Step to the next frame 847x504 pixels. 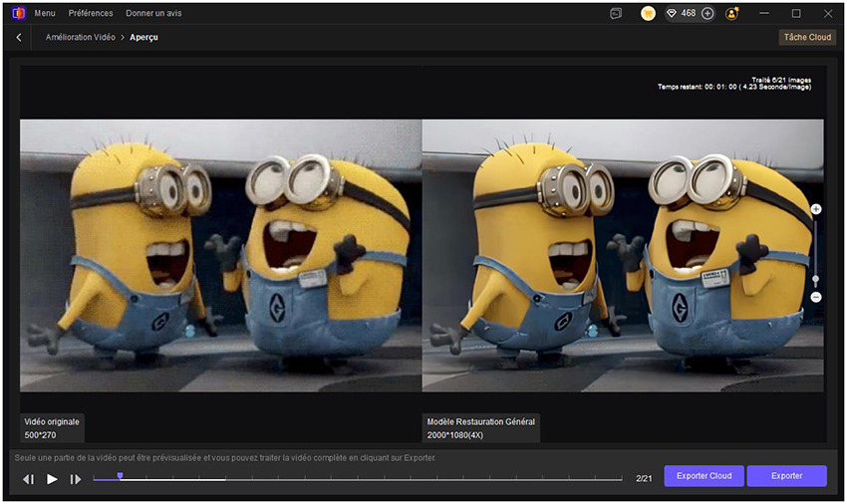tap(75, 479)
